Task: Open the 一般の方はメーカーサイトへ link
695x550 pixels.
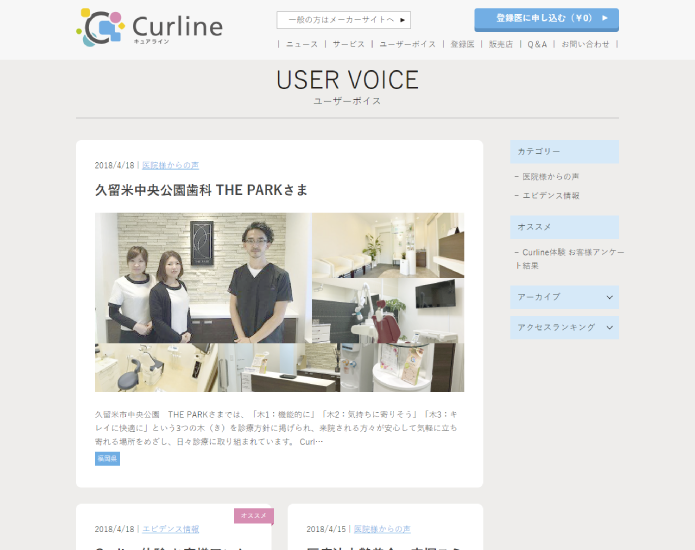Action: pyautogui.click(x=344, y=20)
